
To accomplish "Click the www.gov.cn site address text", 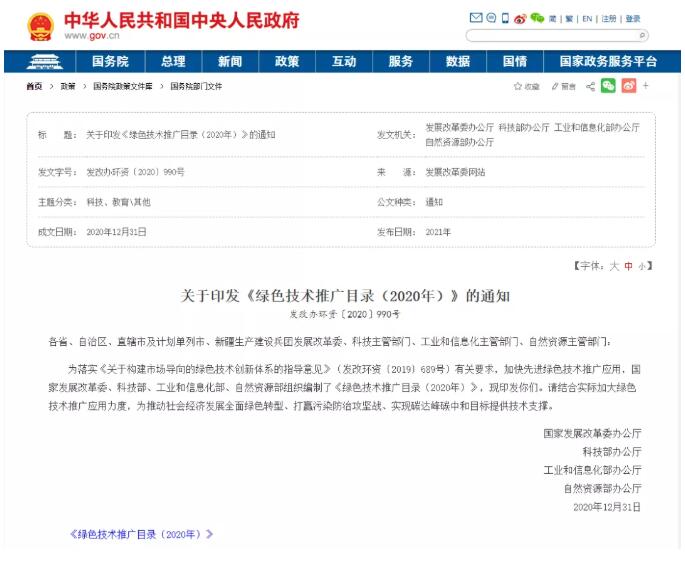I will coord(92,36).
